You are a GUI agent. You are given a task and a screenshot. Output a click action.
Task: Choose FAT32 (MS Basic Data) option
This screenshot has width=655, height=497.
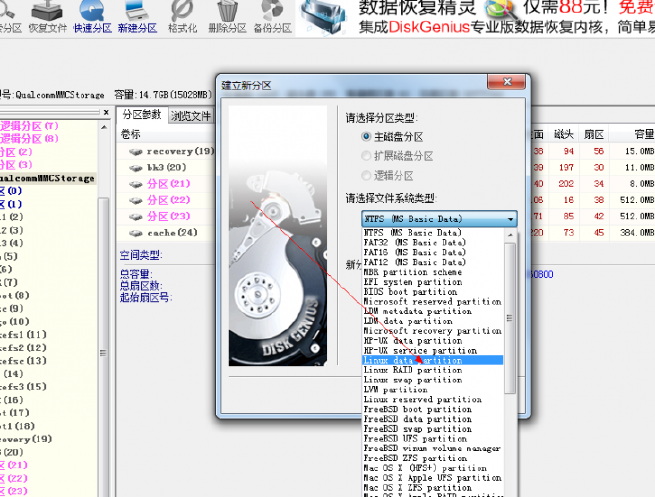432,242
